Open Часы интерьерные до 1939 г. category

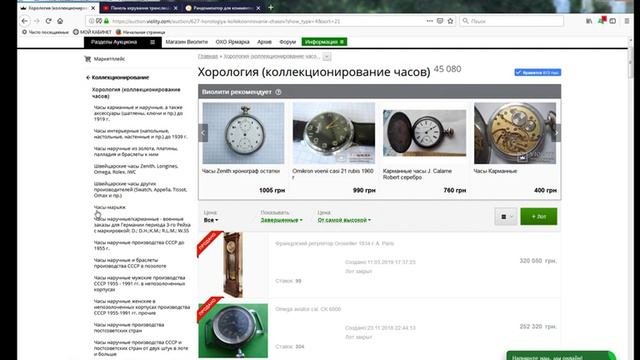pos(140,133)
